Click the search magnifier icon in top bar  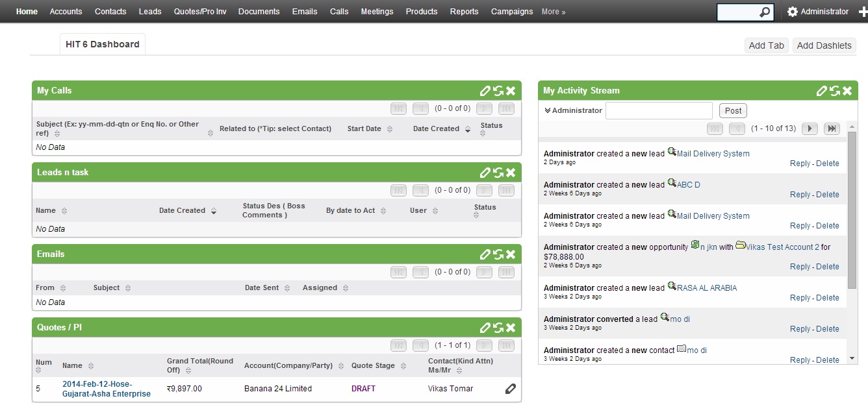pos(765,12)
